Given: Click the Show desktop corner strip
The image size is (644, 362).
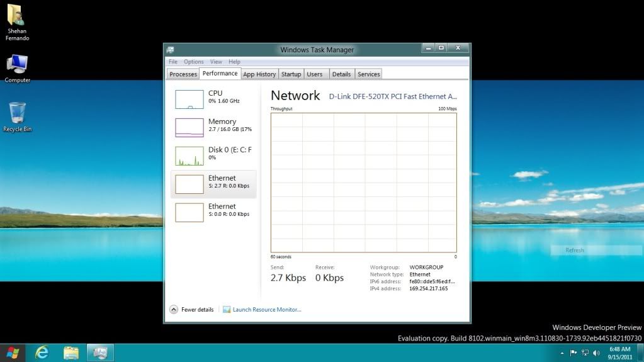Looking at the screenshot, I should pyautogui.click(x=640, y=353).
